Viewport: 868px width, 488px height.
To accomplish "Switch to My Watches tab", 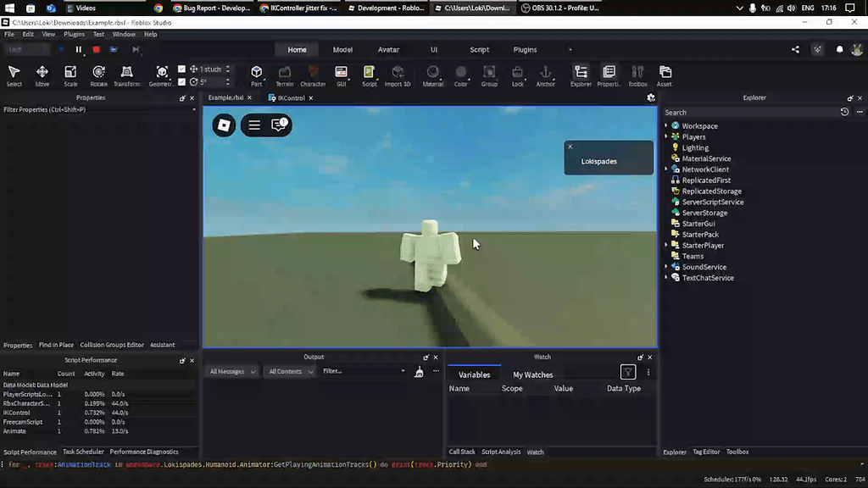I will tap(532, 374).
